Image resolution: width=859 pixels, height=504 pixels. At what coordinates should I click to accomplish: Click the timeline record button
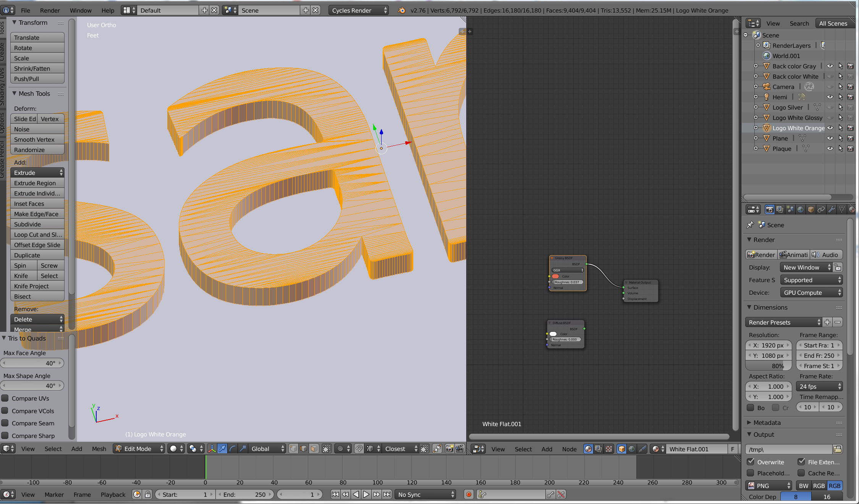click(469, 494)
